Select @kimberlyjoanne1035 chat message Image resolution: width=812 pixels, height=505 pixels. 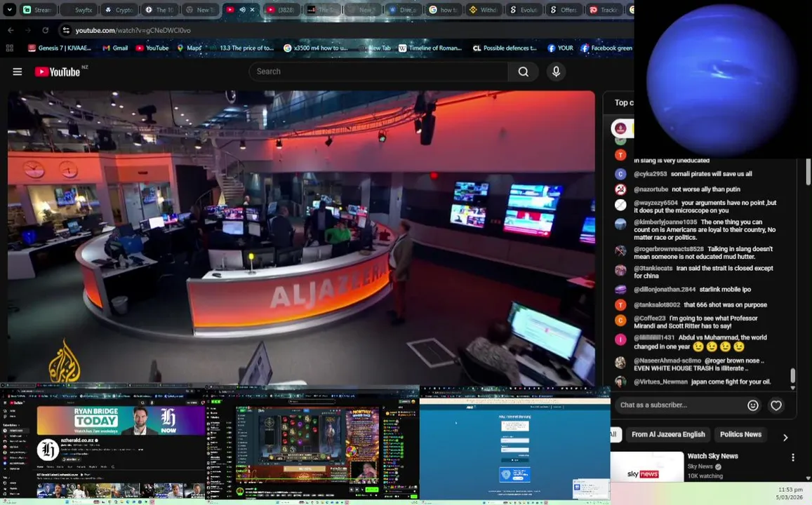tap(705, 229)
